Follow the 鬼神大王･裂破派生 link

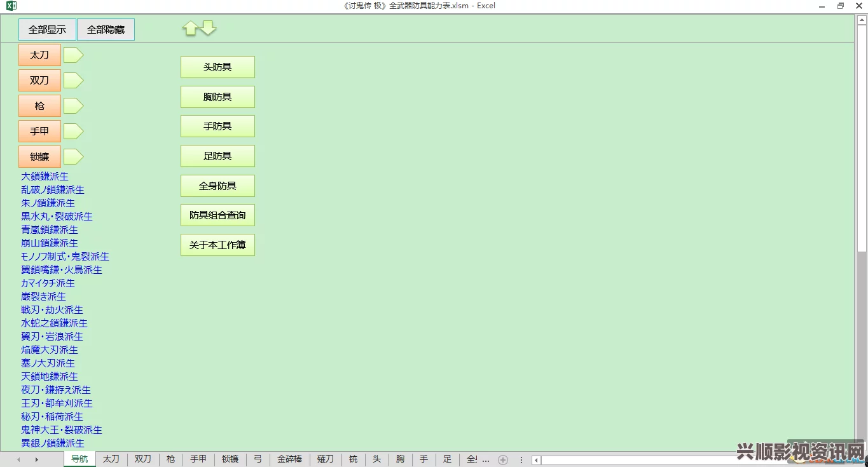point(62,430)
